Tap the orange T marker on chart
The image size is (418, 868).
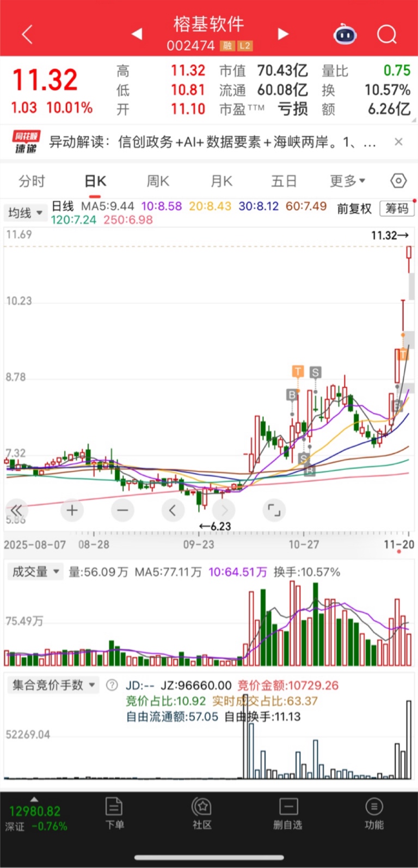298,372
